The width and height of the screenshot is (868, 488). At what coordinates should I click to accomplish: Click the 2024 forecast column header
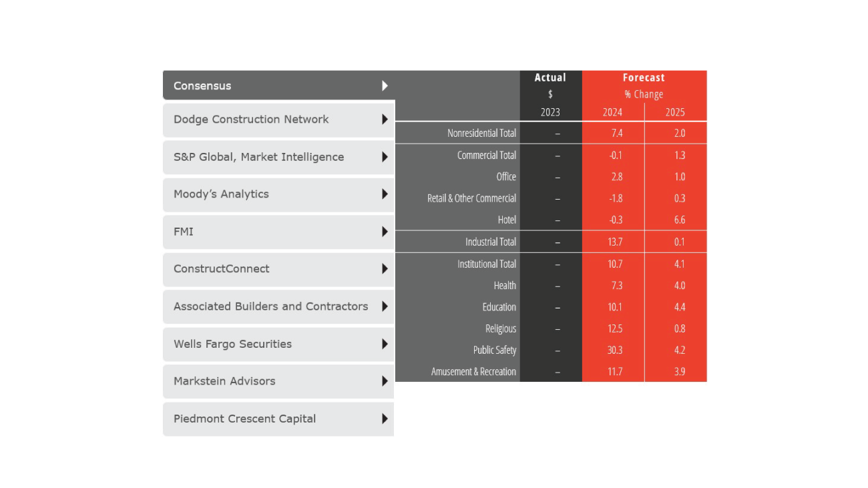click(612, 112)
